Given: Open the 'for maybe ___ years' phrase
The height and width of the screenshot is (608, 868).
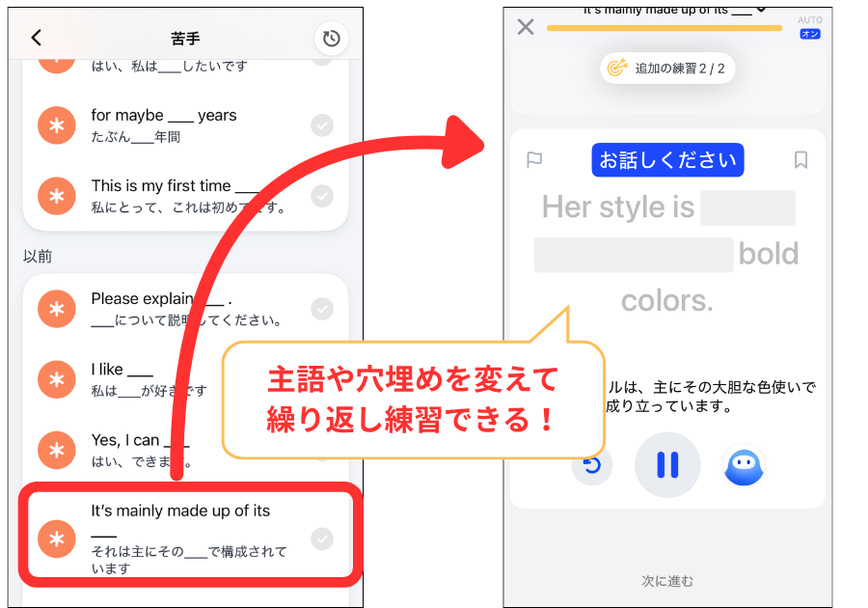Looking at the screenshot, I should 185,125.
